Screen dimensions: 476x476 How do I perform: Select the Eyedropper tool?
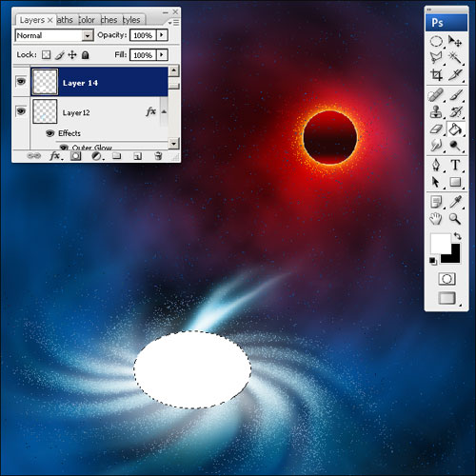click(x=455, y=202)
